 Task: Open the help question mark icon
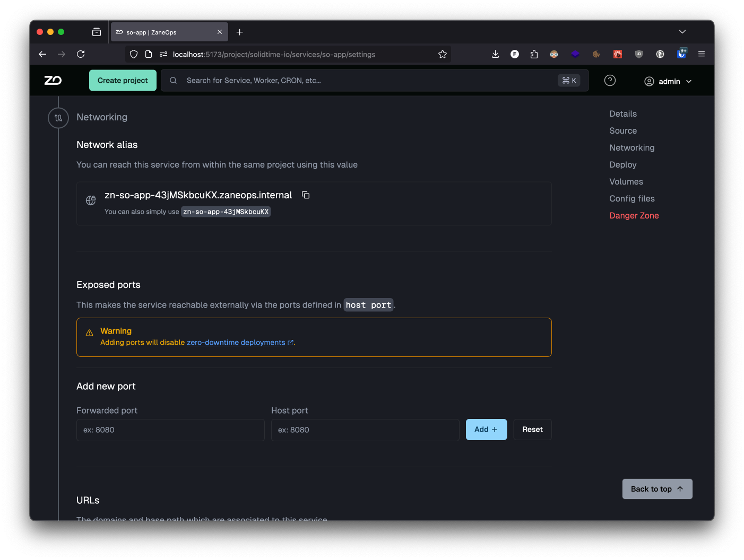pos(610,81)
